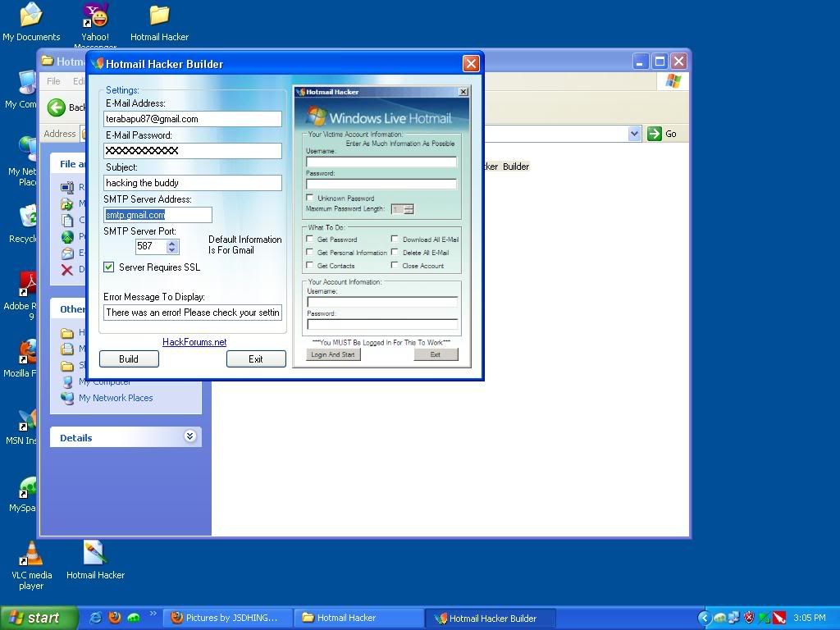Click the SMTP Server Port number field
The image size is (840, 630).
pyautogui.click(x=151, y=246)
